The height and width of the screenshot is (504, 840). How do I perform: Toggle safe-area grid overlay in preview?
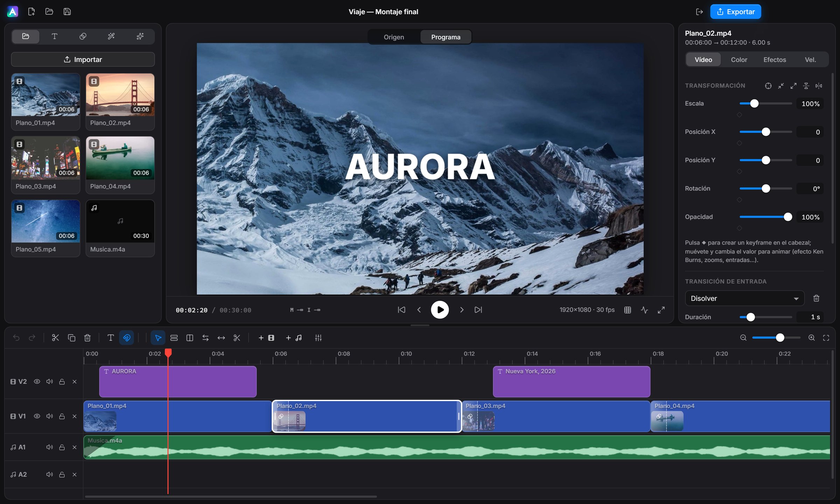click(x=628, y=310)
